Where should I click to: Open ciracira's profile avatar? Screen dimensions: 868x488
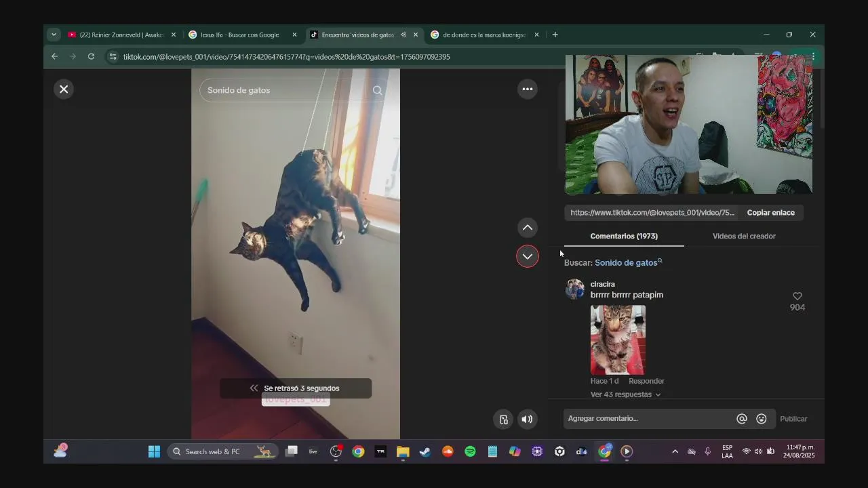(575, 289)
